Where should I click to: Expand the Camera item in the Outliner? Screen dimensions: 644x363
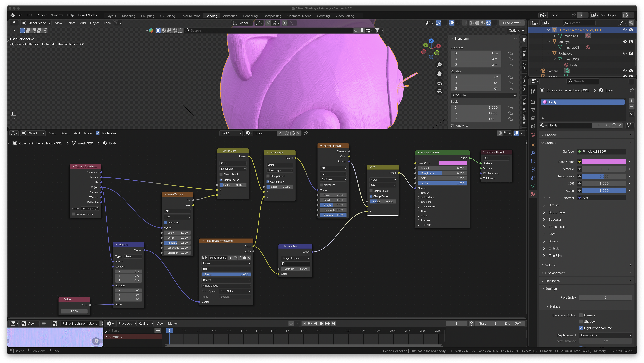point(537,71)
